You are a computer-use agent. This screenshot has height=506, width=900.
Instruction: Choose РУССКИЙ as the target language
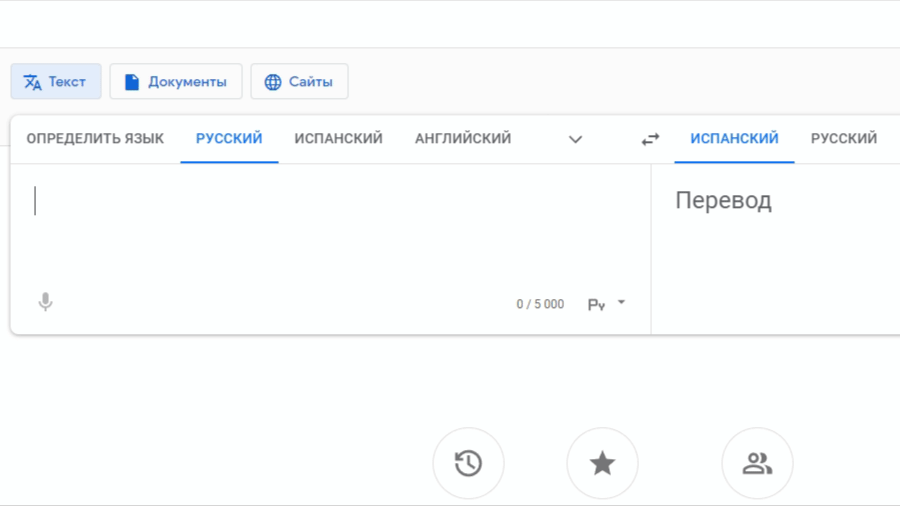click(844, 138)
